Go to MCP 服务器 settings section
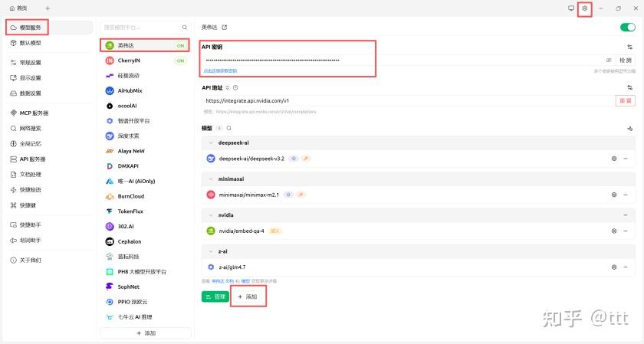Screen dimensions: 644x344 [x=34, y=113]
